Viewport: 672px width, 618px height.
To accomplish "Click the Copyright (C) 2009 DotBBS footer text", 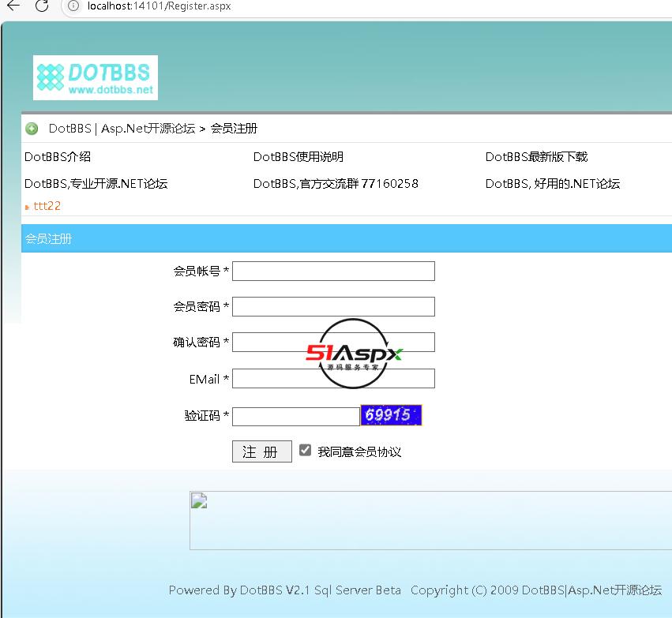I will tap(535, 590).
